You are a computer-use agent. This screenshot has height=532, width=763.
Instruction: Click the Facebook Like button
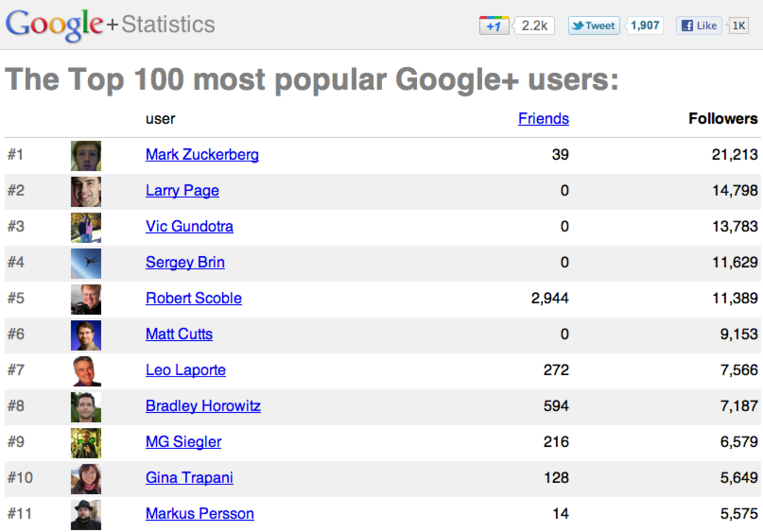(x=699, y=26)
